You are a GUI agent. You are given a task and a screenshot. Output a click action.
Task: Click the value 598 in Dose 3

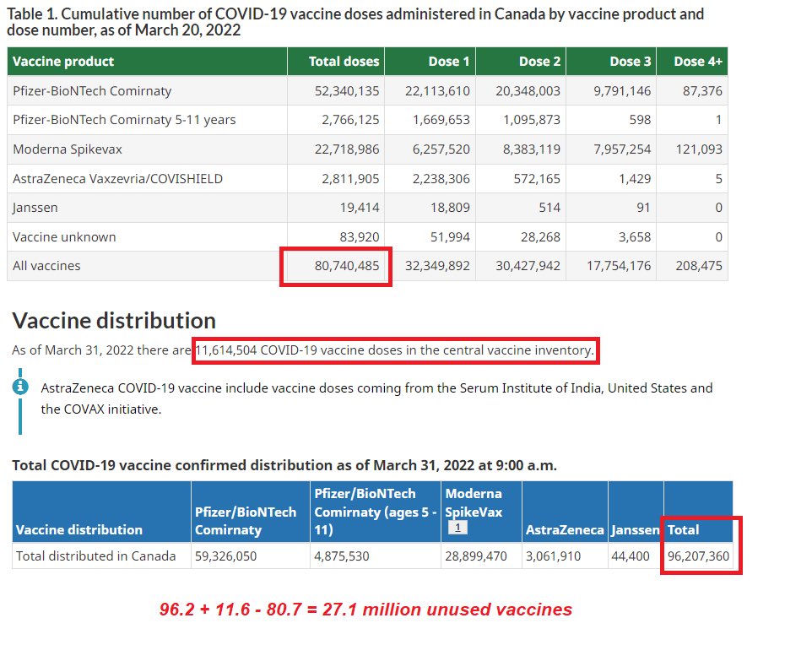(640, 120)
